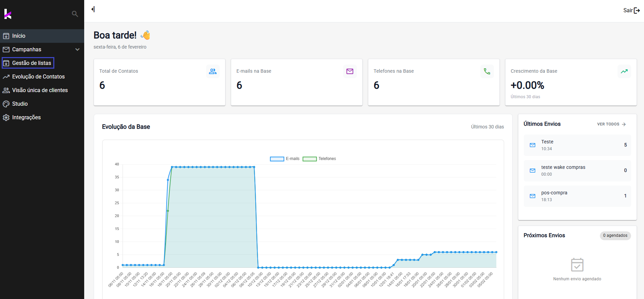Go to Evolução de Contatos page
Image resolution: width=644 pixels, height=299 pixels.
38,77
